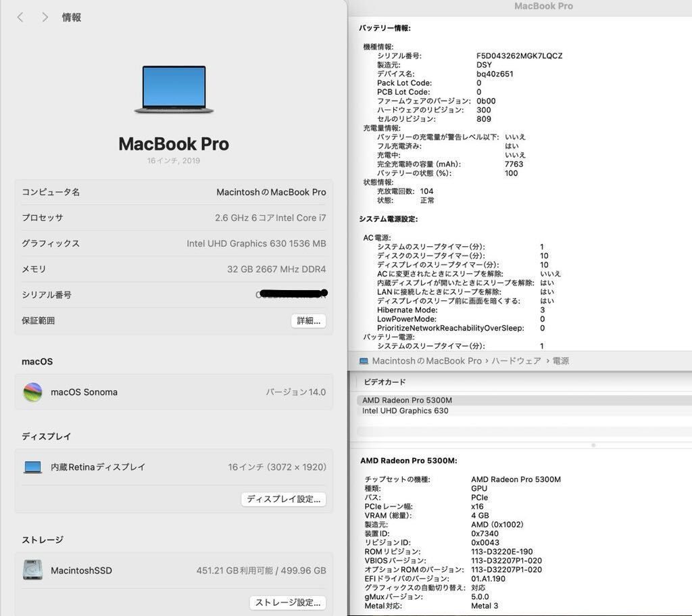Click the バージョン14.0 text

[296, 392]
